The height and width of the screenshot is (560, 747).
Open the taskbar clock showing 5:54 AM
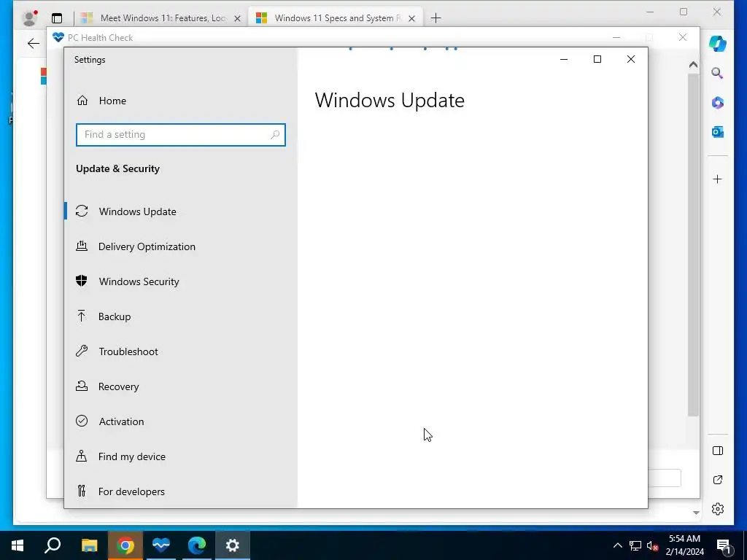(684, 545)
